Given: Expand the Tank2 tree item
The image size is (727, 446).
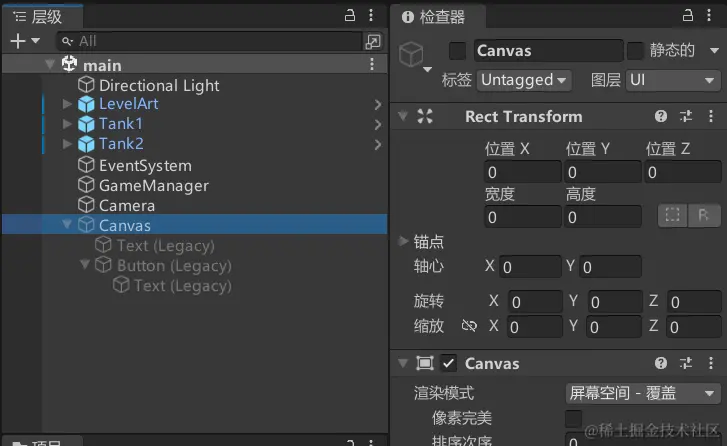Looking at the screenshot, I should pos(67,144).
